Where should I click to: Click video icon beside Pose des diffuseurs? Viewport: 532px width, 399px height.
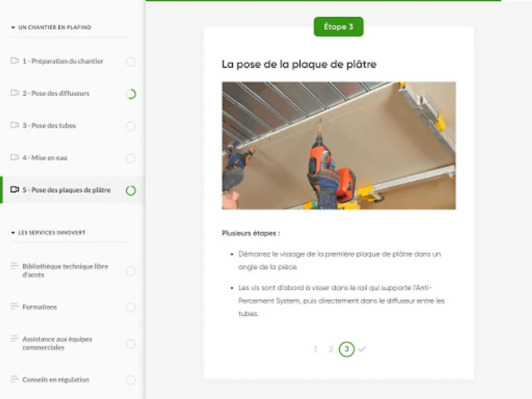click(15, 94)
